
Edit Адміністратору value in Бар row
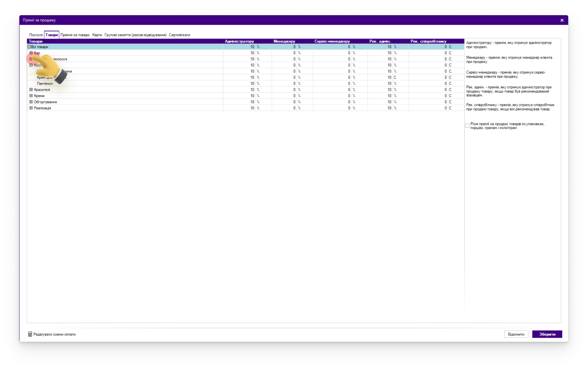[239, 53]
